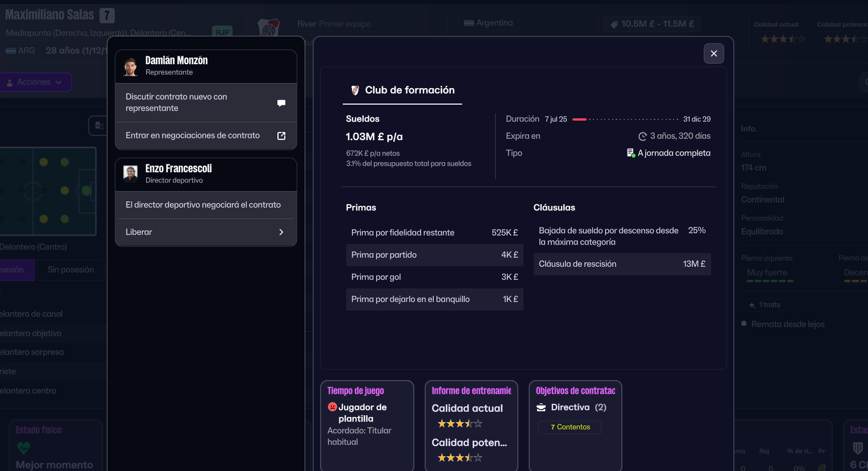Click the external link icon for contract negotiations
Viewport: 868px width, 471px height.
click(281, 136)
